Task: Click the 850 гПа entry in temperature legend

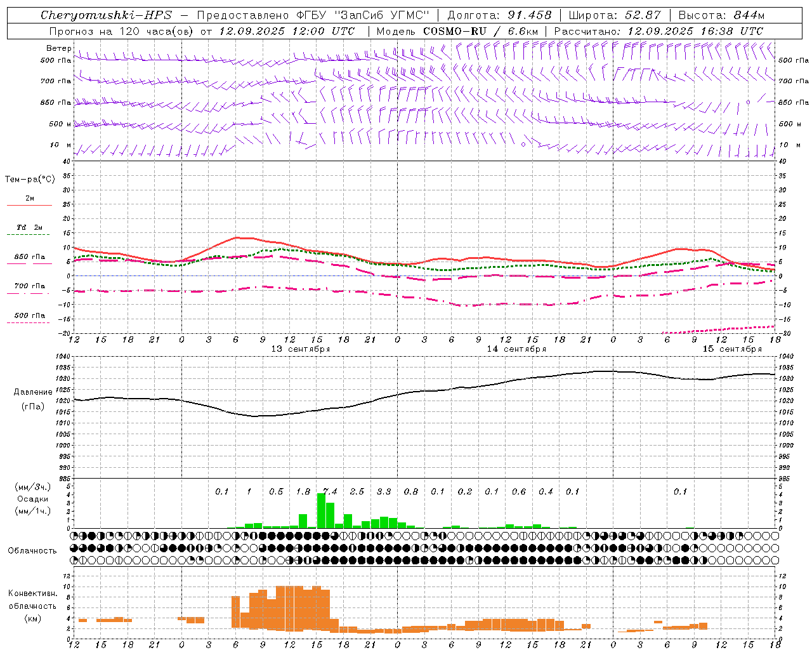Action: coord(29,256)
